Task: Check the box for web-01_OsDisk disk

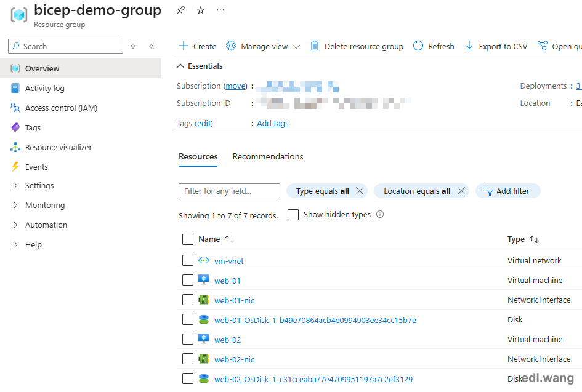Action: click(x=188, y=319)
